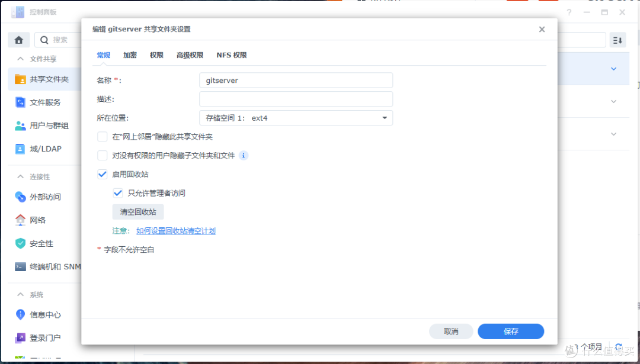Expand the second shared folder row chevron
The width and height of the screenshot is (640, 364).
point(613,101)
